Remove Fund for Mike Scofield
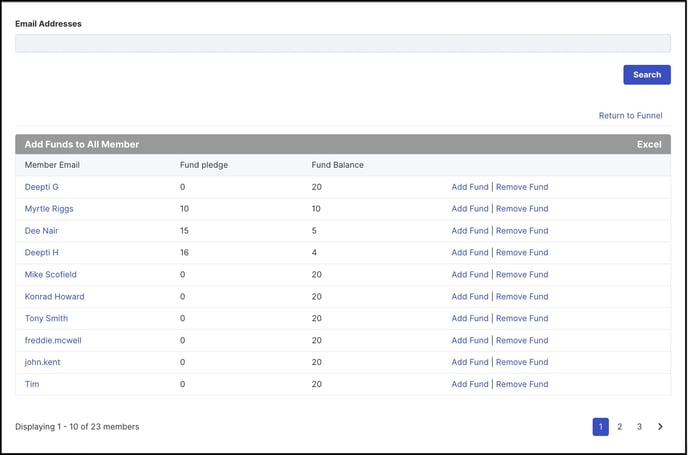Viewport: 688px width, 455px height. 522,274
